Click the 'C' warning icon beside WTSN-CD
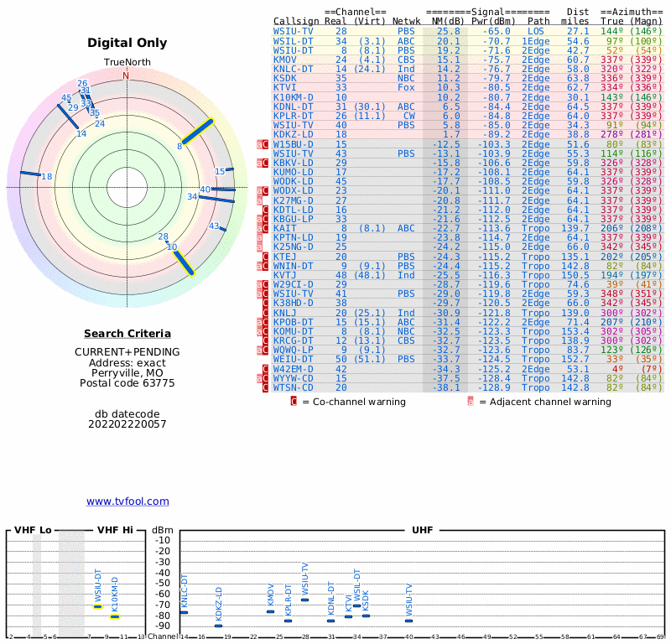 click(x=265, y=387)
